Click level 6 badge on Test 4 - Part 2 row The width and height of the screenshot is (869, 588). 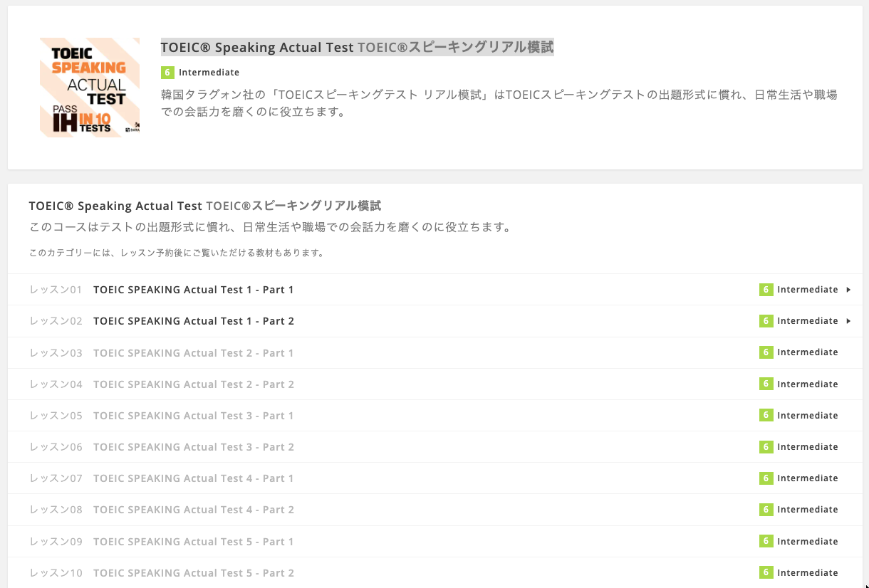point(766,510)
